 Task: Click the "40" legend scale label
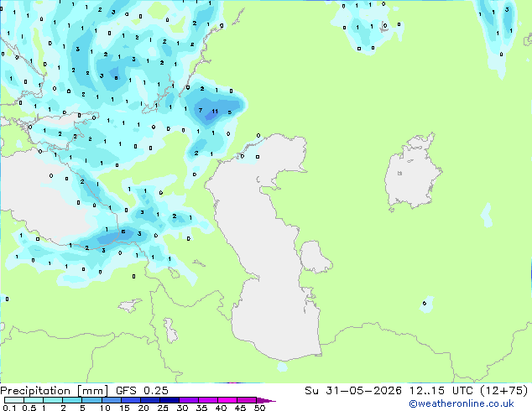(221, 408)
